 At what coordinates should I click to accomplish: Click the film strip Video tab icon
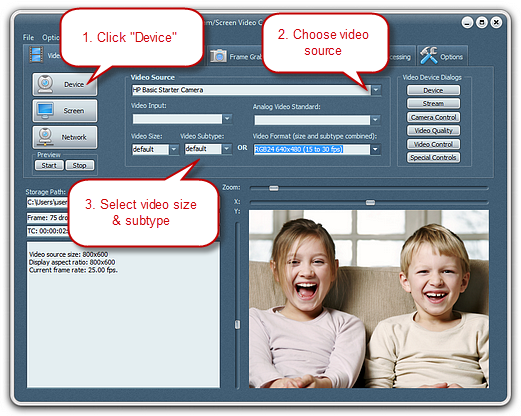36,55
